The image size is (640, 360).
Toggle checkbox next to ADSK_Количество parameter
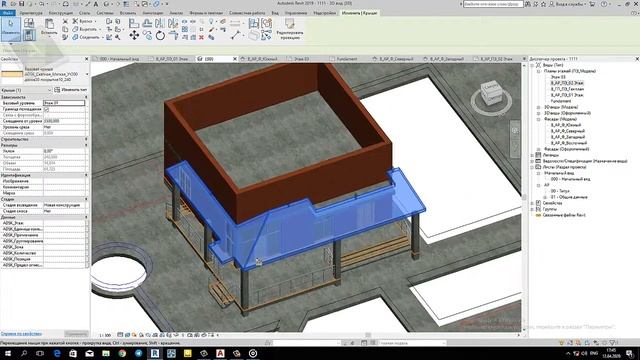pos(87,253)
